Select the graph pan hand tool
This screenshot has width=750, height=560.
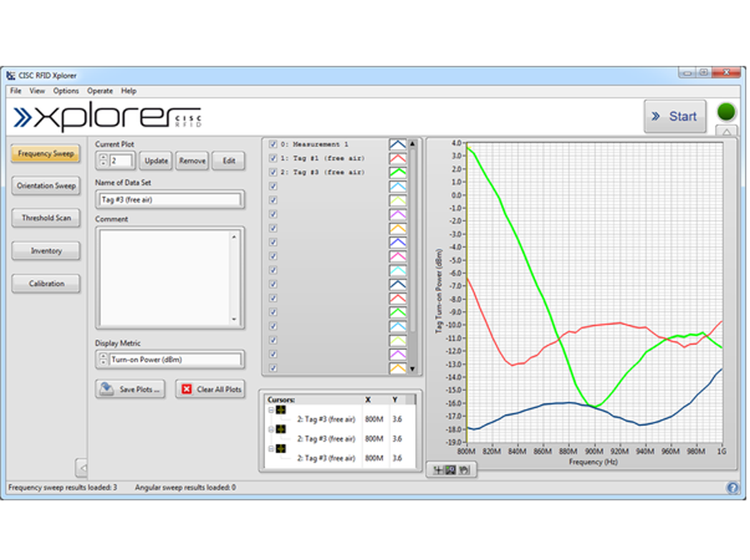[x=462, y=470]
